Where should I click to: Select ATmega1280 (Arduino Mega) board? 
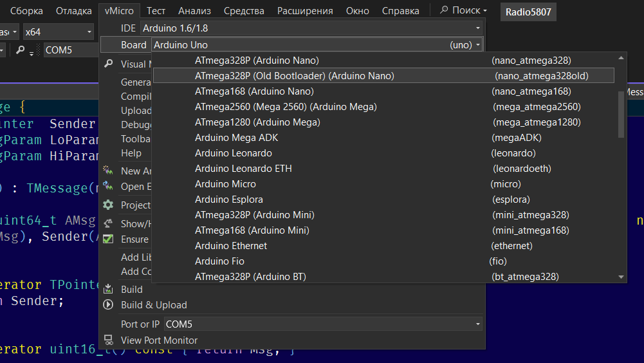pyautogui.click(x=383, y=122)
